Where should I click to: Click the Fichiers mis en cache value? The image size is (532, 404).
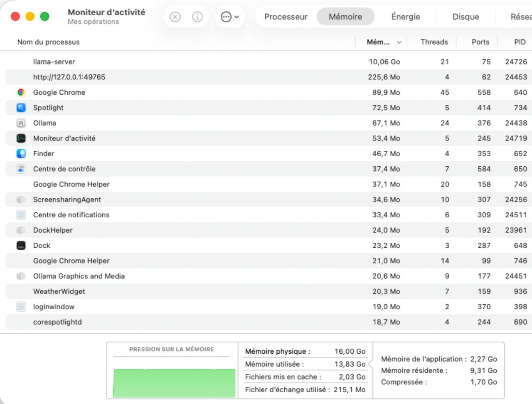coord(352,377)
